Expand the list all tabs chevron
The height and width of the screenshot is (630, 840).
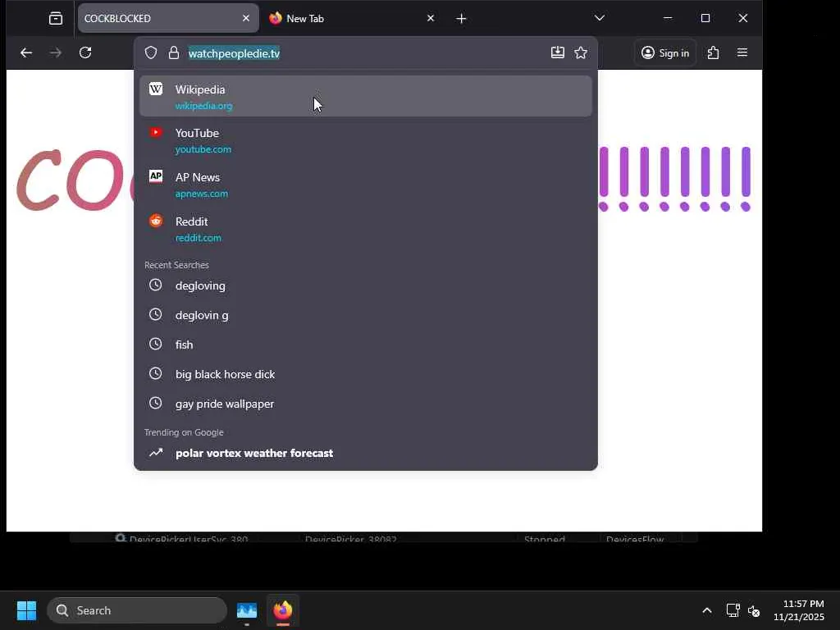pos(600,18)
